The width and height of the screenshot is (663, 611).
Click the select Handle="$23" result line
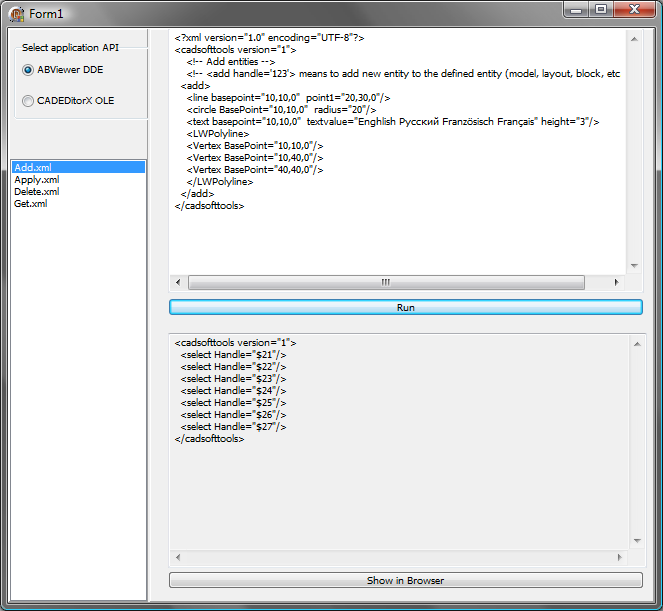233,379
